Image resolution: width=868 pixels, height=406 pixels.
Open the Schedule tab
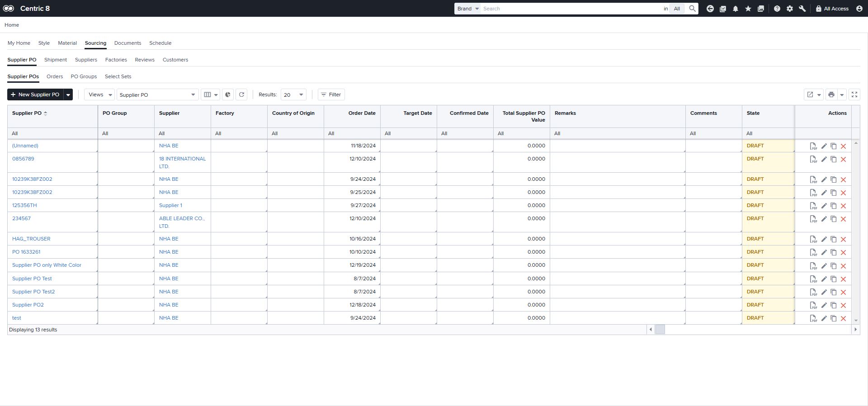(160, 43)
